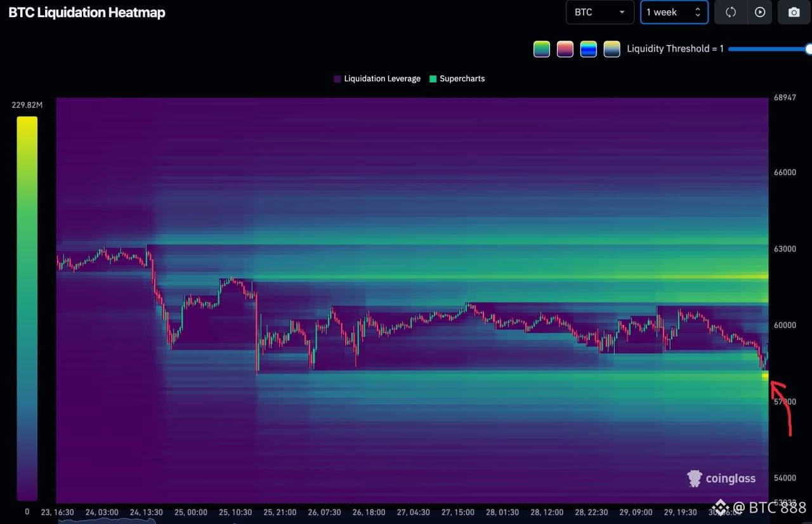Screen dimensions: 812x524
Task: Click the play animation button
Action: pos(760,12)
